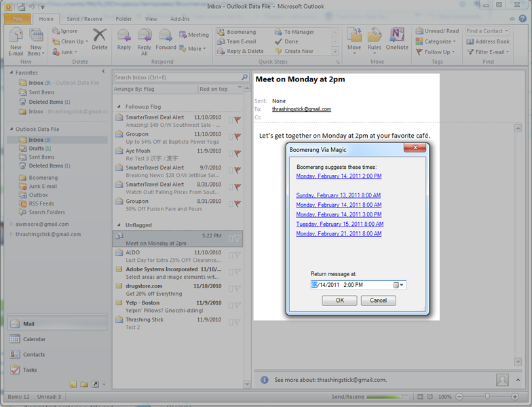Run the To Manager quick step
This screenshot has width=532, height=407.
click(x=294, y=32)
